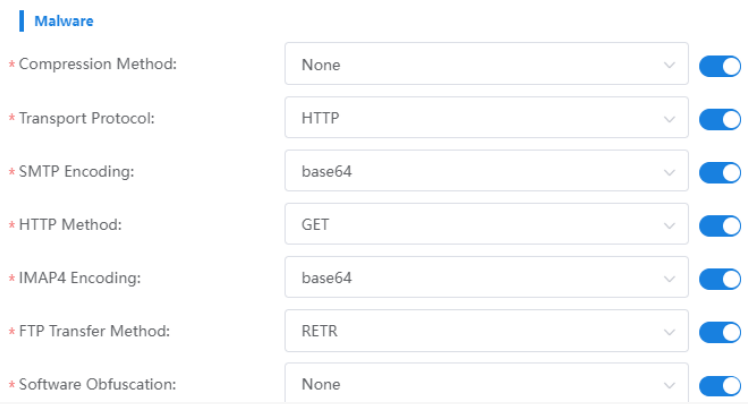Click the SMTP Encoding label

[x=76, y=171]
